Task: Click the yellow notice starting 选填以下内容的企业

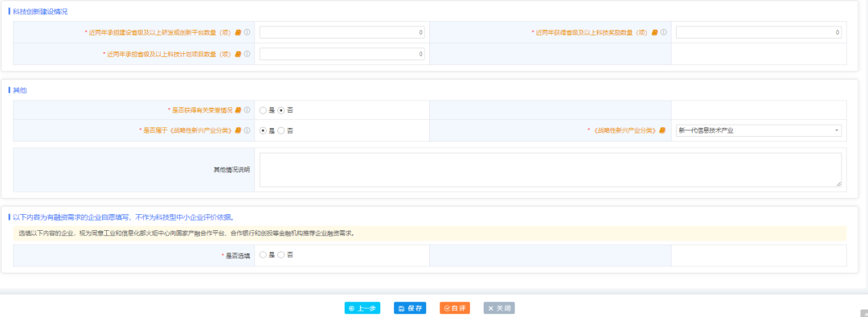Action: pos(429,233)
